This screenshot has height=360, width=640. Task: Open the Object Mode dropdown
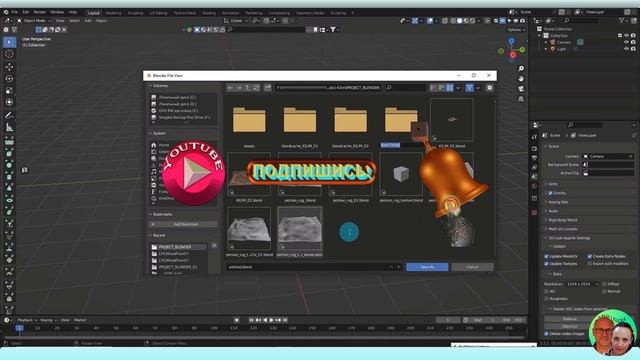pyautogui.click(x=34, y=20)
